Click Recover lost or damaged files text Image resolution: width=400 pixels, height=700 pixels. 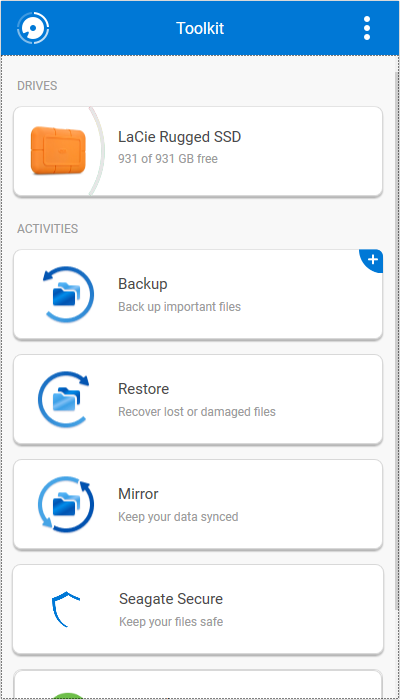tap(197, 412)
